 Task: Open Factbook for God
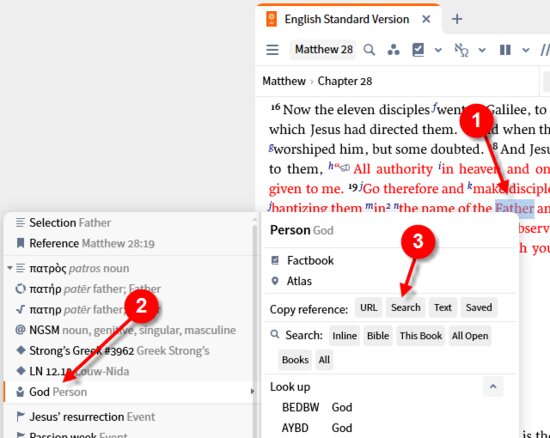[x=310, y=261]
